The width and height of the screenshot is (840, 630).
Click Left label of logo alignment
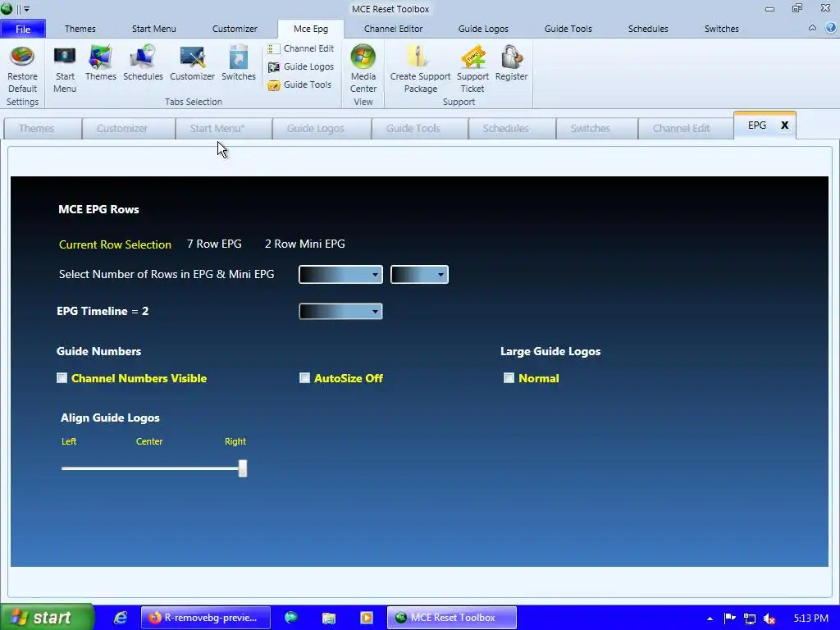pos(69,441)
